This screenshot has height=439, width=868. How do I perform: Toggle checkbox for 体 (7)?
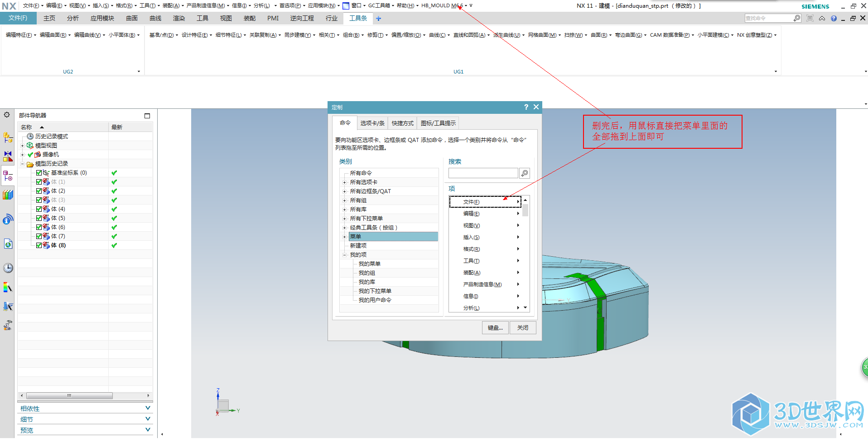click(x=39, y=236)
